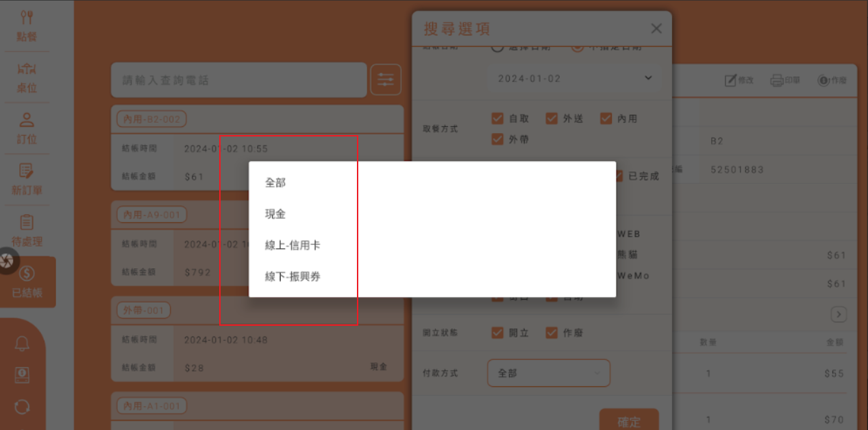The image size is (868, 430).
Task: Click the phone number search field
Action: (238, 80)
